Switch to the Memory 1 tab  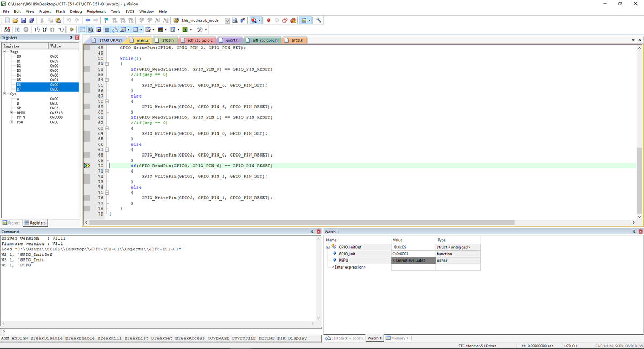point(398,338)
